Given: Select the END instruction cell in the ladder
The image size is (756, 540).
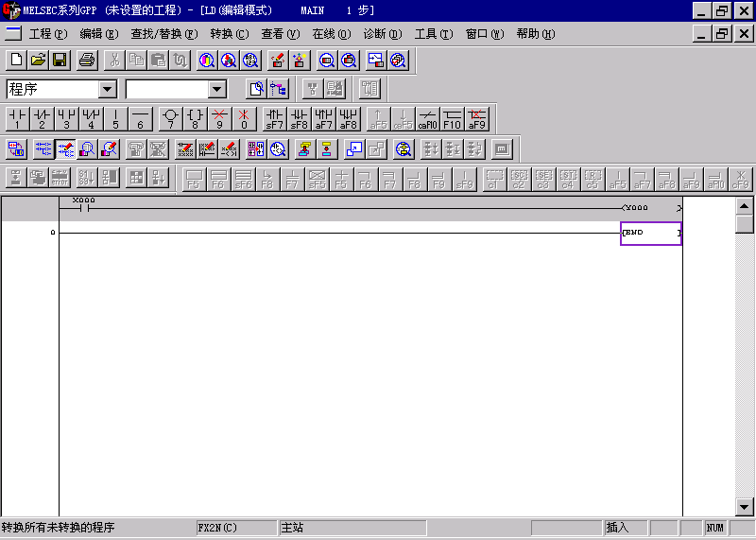Looking at the screenshot, I should point(650,233).
